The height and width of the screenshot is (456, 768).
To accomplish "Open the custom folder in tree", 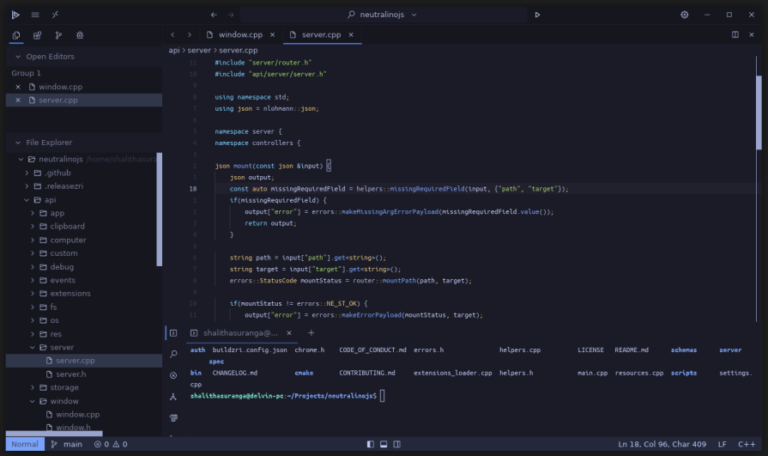I will (64, 253).
